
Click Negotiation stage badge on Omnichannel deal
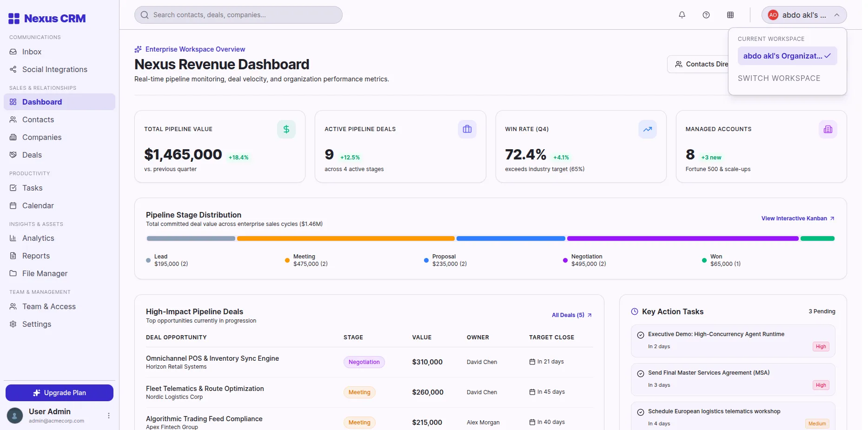pyautogui.click(x=364, y=362)
